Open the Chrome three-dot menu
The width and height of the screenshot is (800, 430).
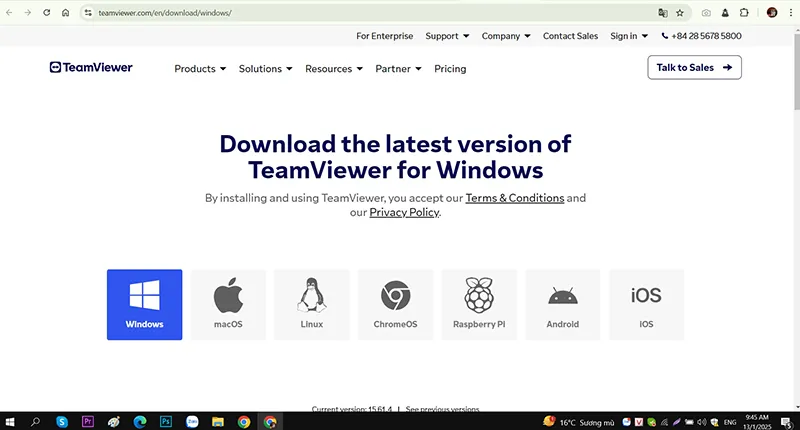point(791,13)
